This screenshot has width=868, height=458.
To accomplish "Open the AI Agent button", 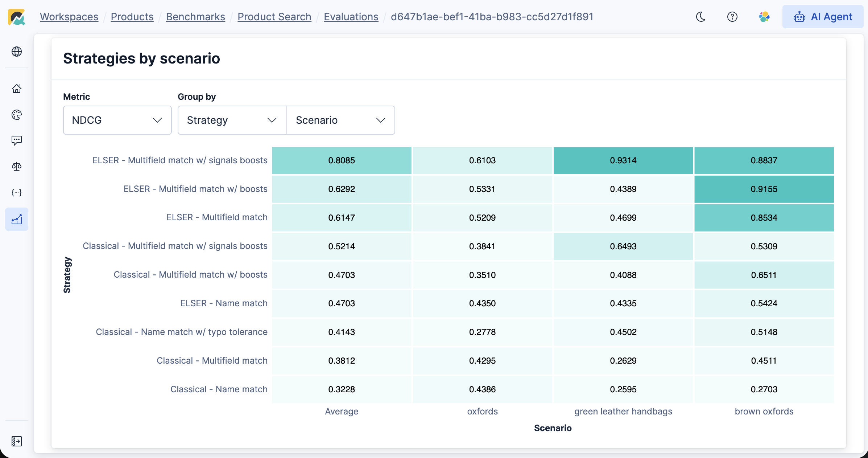I will [823, 17].
